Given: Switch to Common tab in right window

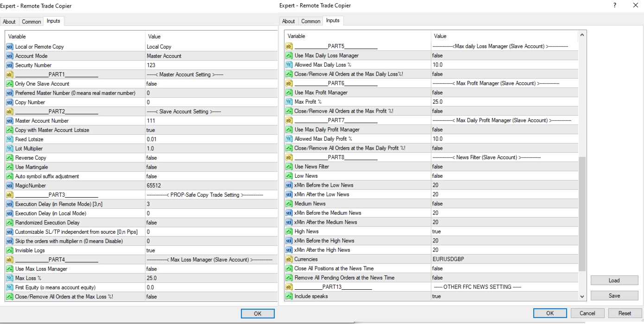Looking at the screenshot, I should (x=311, y=21).
